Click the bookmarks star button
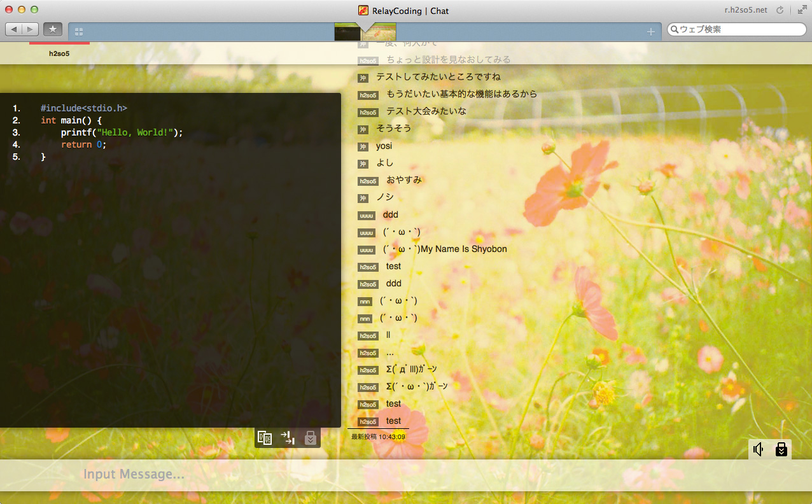The width and height of the screenshot is (812, 504). (x=53, y=29)
